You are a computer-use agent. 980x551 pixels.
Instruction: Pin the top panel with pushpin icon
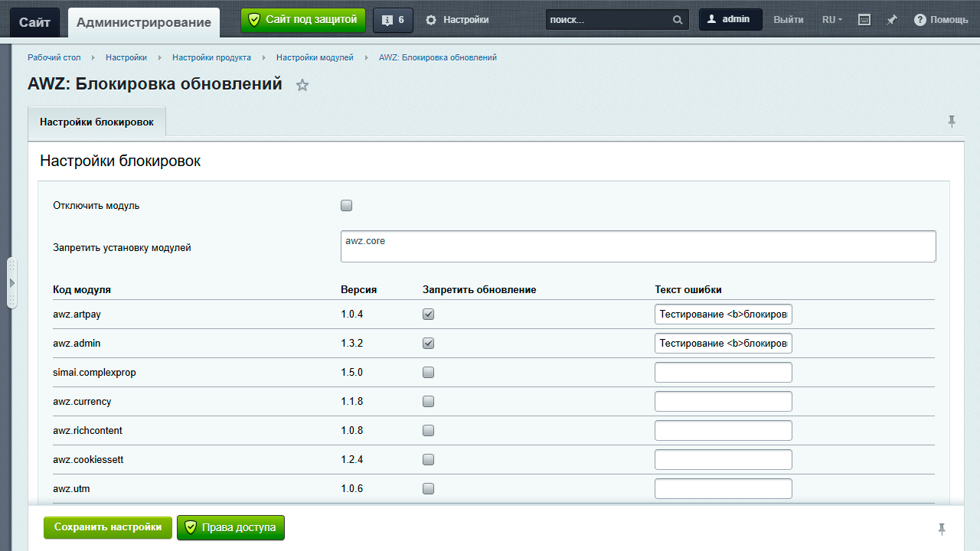click(x=892, y=20)
